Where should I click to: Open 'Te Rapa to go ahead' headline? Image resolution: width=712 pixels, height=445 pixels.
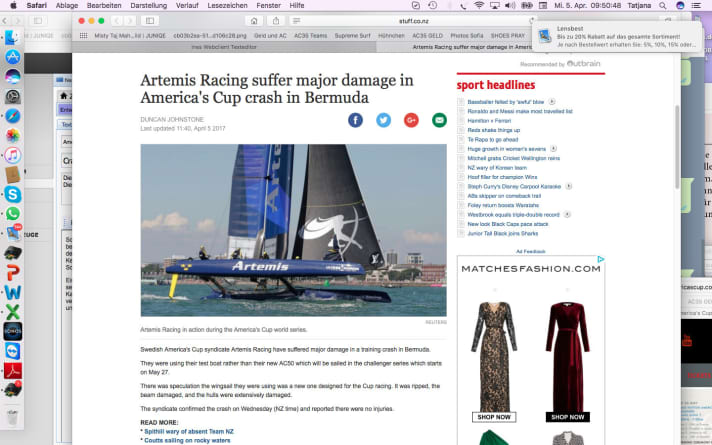(493, 139)
